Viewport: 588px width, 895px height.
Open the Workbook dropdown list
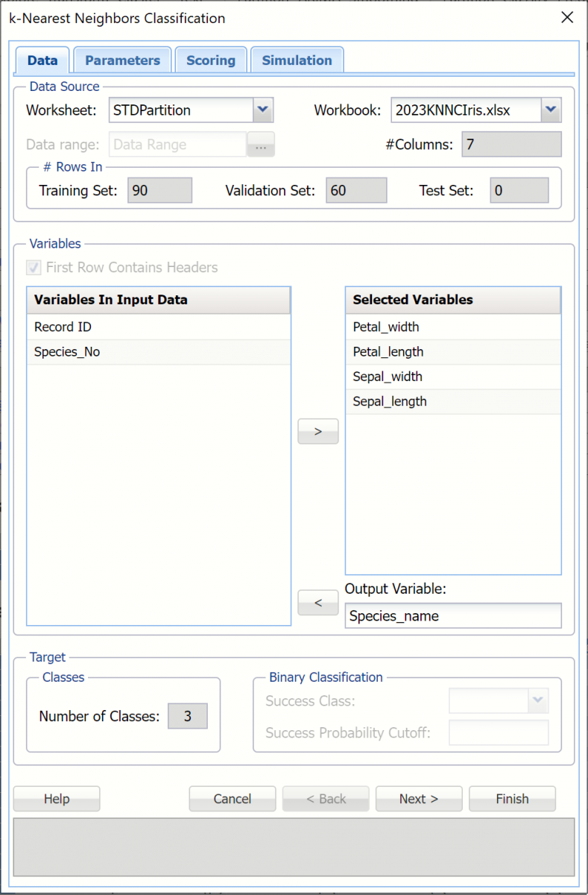(x=550, y=110)
